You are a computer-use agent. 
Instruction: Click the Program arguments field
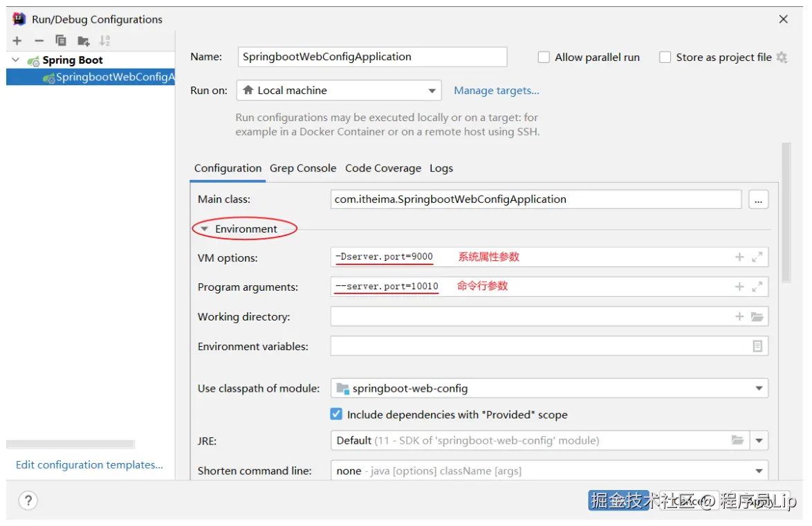point(549,287)
